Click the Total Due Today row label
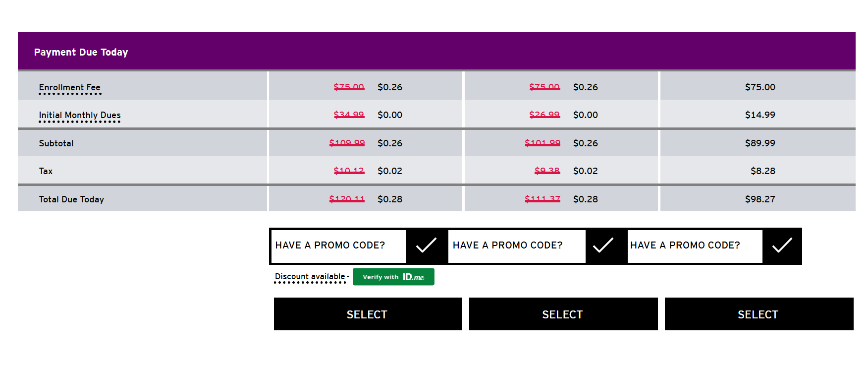The image size is (868, 368). pyautogui.click(x=71, y=199)
